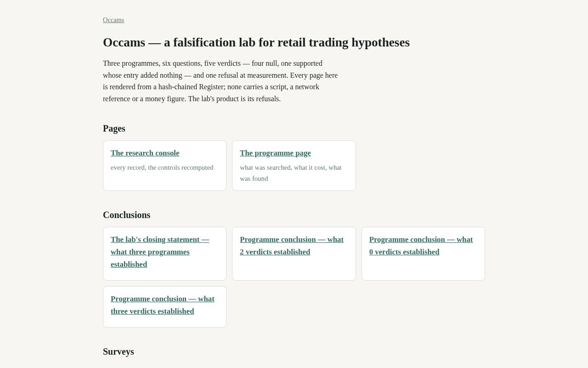Open The programme page link
588x368 pixels.
pos(275,153)
